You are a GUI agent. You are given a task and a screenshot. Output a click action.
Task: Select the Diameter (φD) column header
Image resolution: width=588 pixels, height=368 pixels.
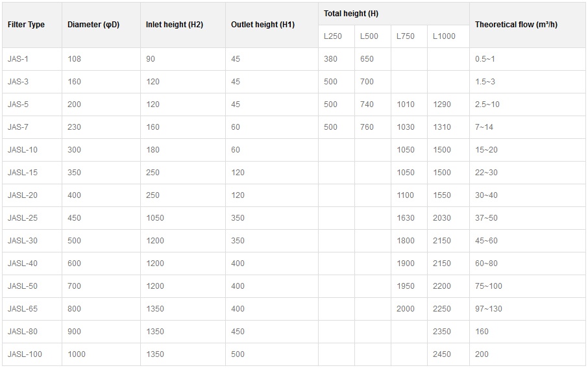click(x=93, y=25)
